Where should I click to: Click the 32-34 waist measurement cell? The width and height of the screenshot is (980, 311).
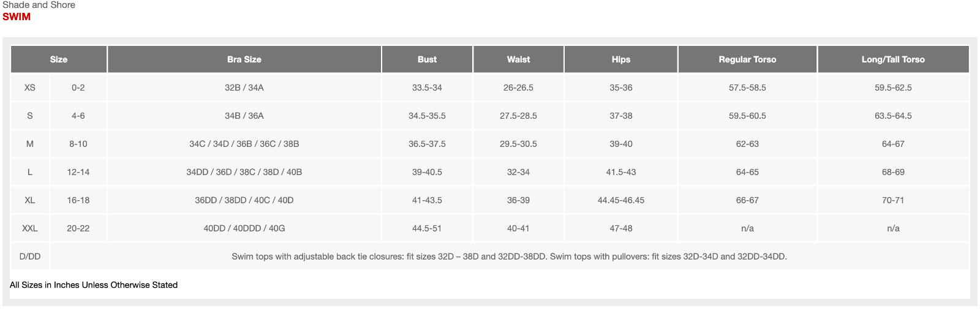pos(518,172)
